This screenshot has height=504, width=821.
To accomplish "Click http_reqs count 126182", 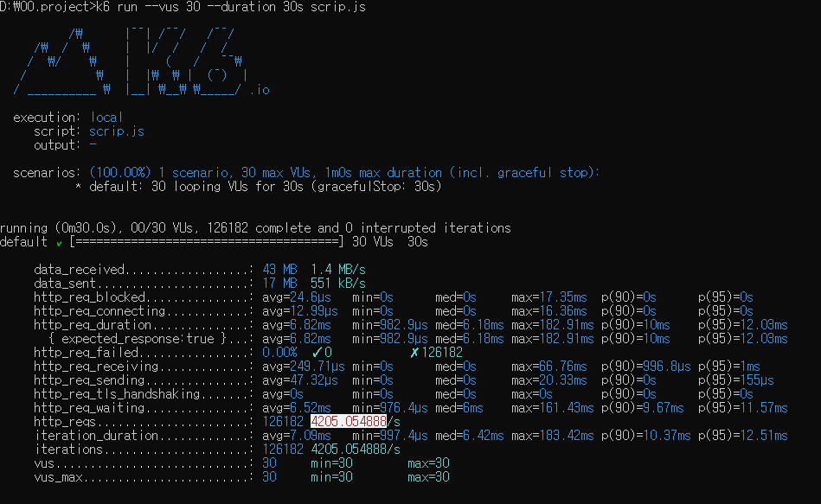I will point(283,422).
